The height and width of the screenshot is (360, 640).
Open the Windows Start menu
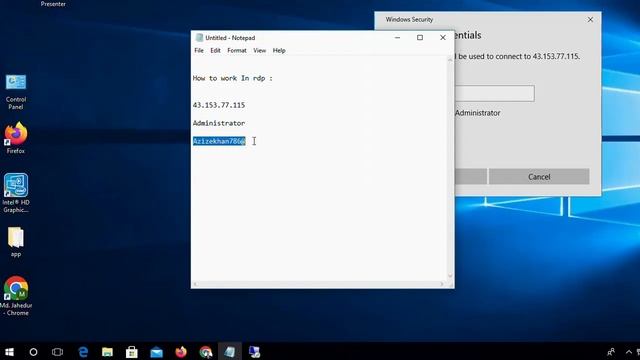[9, 352]
